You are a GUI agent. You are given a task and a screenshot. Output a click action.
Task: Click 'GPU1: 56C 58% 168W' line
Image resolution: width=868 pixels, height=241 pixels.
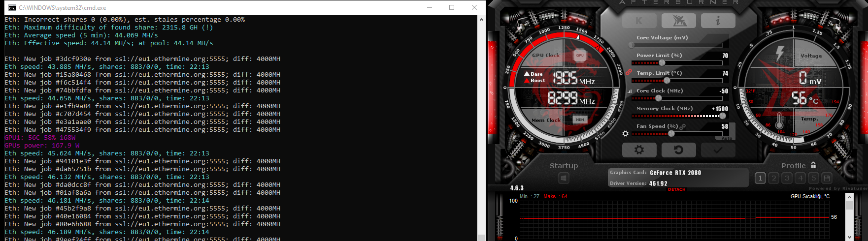click(40, 138)
